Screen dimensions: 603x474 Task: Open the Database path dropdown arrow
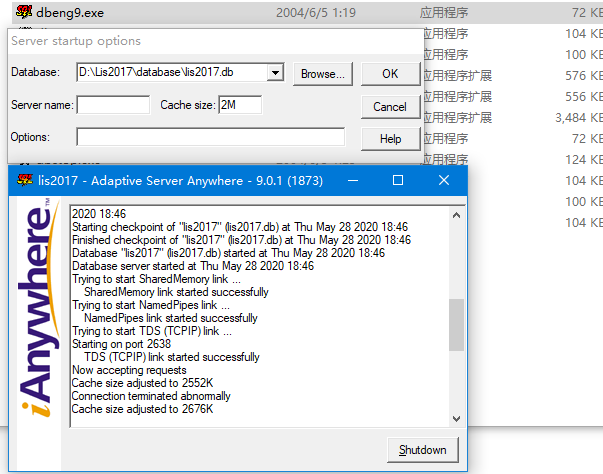(275, 72)
